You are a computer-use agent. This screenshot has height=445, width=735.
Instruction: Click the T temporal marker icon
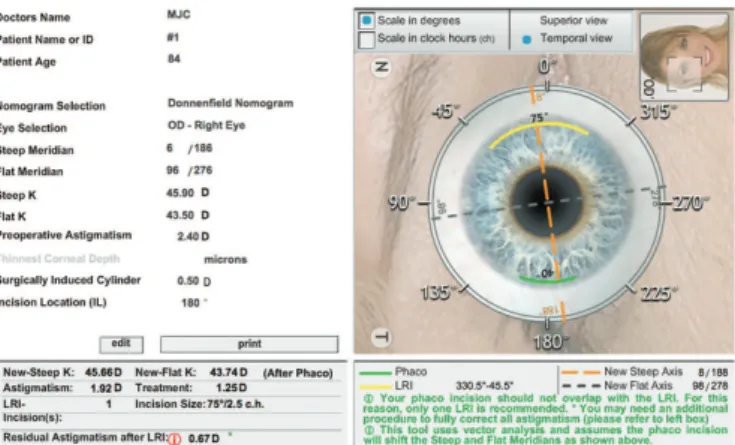coord(382,337)
